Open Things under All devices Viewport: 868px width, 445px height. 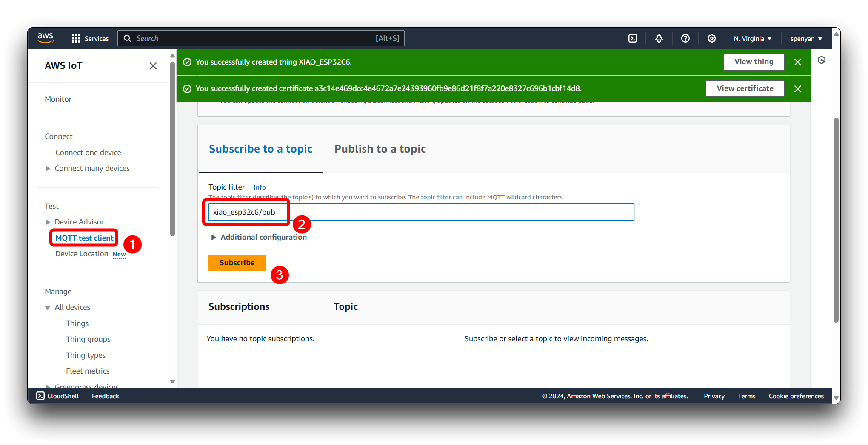[x=77, y=323]
